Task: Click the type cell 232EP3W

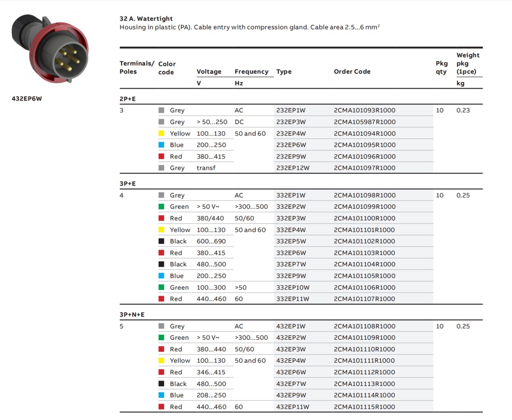Action: [291, 122]
